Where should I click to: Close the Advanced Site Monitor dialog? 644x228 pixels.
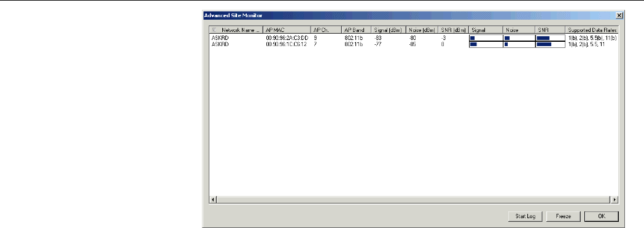(x=619, y=15)
